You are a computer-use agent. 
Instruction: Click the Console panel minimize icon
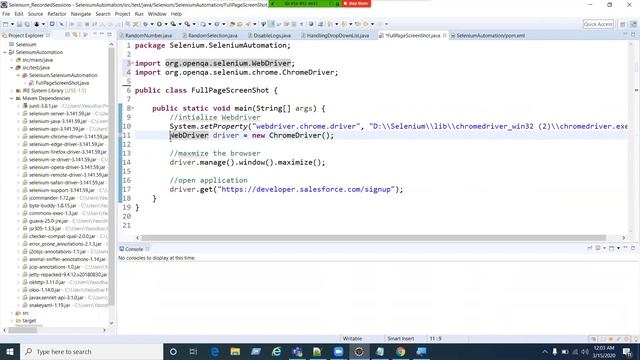pos(625,248)
